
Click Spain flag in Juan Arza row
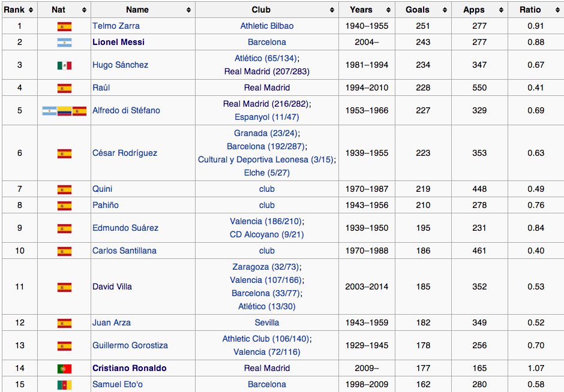(64, 324)
